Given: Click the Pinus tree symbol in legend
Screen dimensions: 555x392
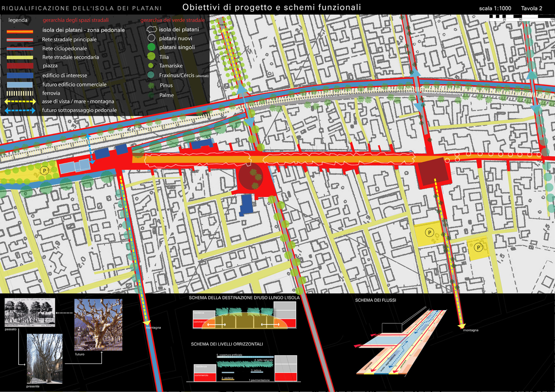Looking at the screenshot, I should click(x=150, y=85).
